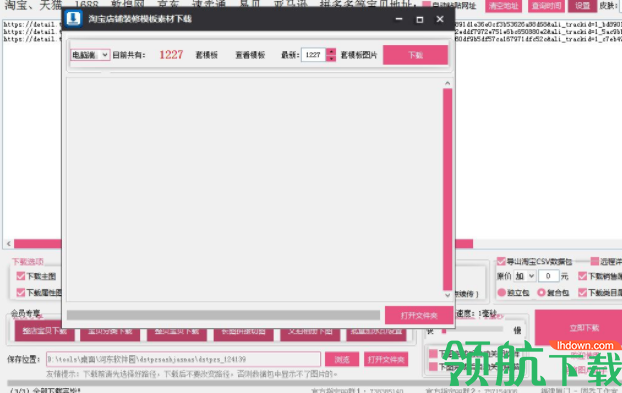Open the 加 price adjustment dropdown
622x393 pixels.
click(525, 276)
